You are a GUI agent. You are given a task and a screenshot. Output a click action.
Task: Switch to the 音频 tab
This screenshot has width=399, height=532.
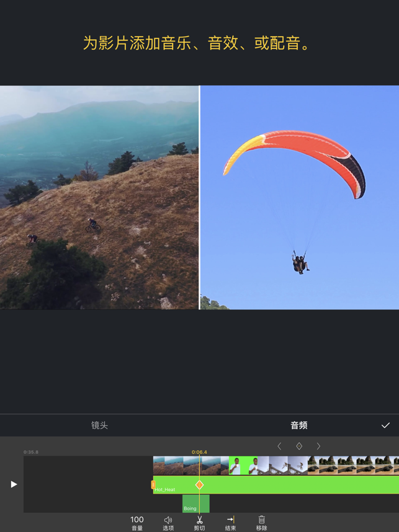pyautogui.click(x=298, y=425)
